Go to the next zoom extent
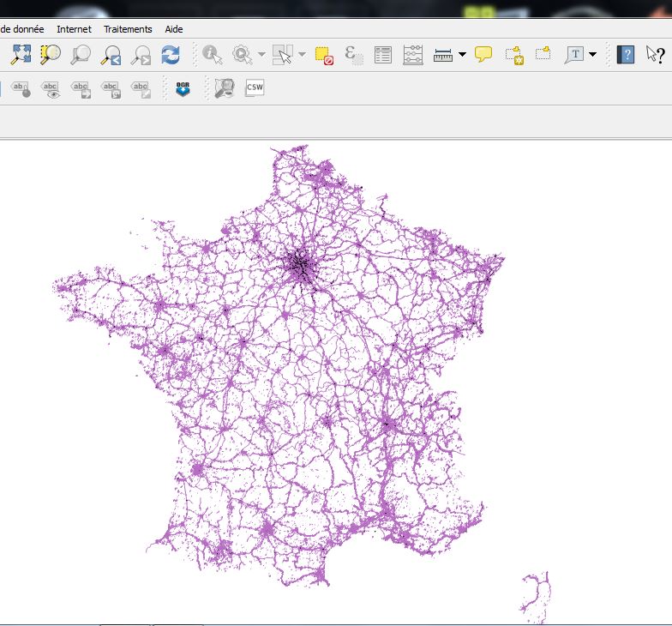 (x=141, y=55)
